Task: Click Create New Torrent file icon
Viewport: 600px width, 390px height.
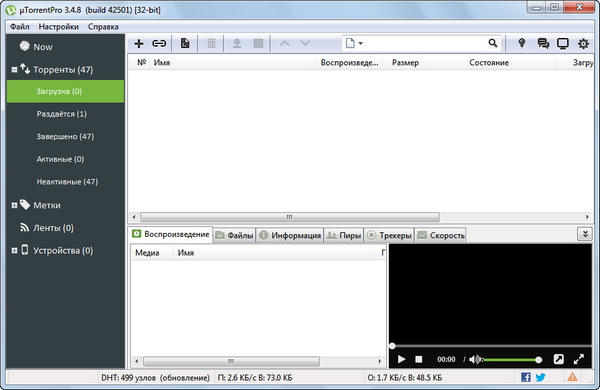Action: tap(185, 43)
